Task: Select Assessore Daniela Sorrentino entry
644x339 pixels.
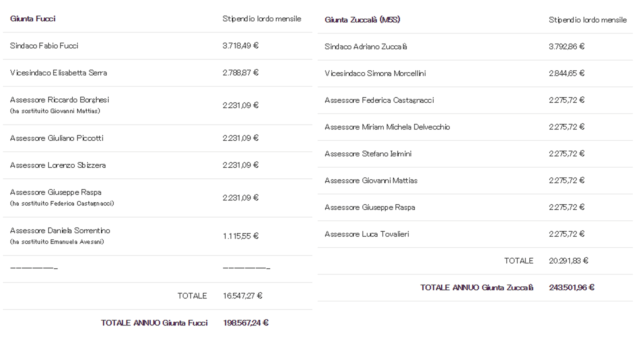Action: (60, 231)
